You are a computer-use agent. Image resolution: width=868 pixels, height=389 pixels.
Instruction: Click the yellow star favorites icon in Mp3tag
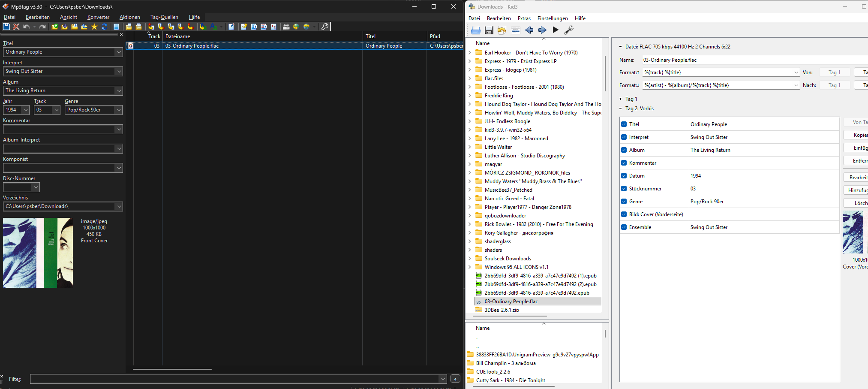click(94, 27)
